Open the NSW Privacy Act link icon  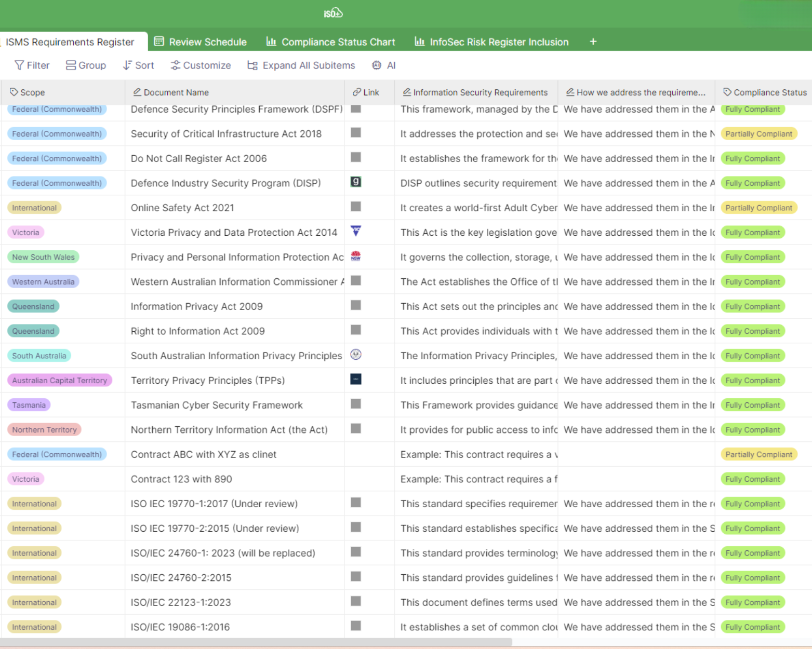pos(356,256)
